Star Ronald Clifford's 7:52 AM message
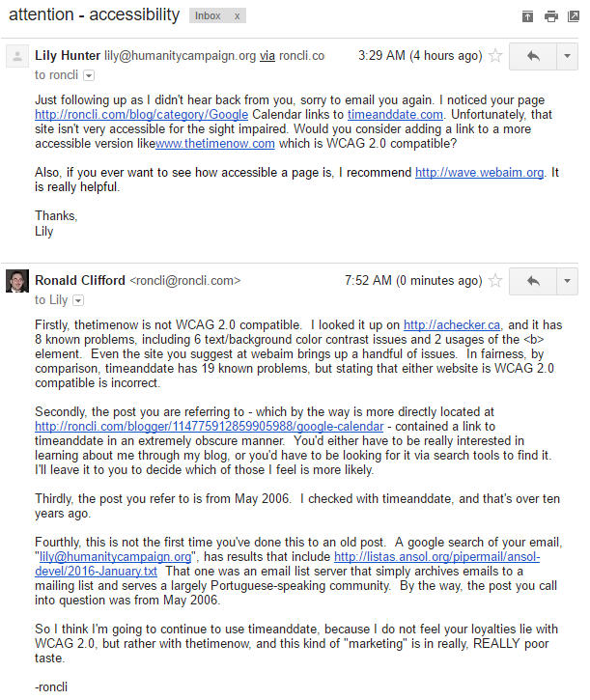 point(494,281)
